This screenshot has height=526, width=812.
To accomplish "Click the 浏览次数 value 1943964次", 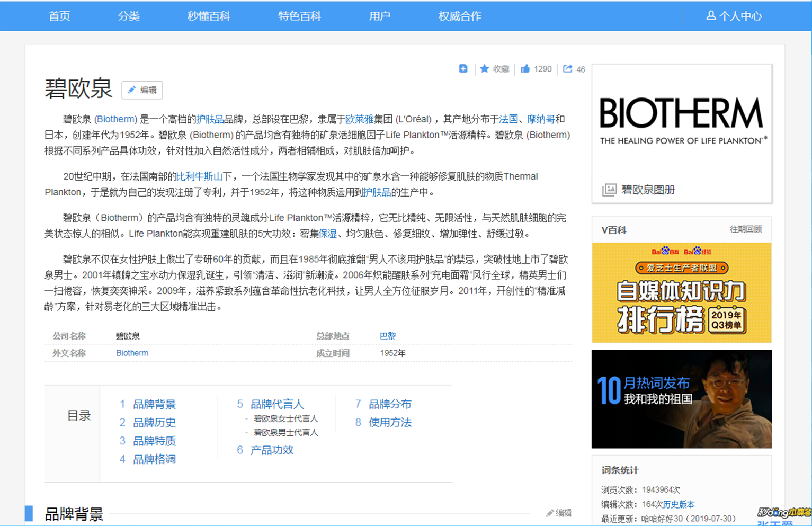I will pyautogui.click(x=661, y=489).
